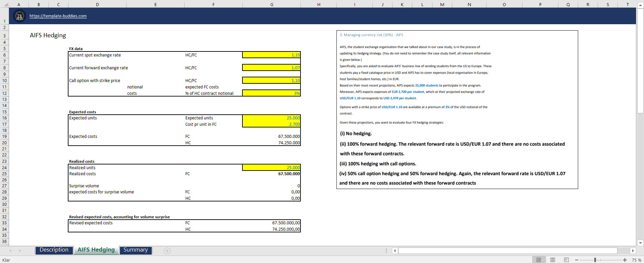Select row 16 header
Screen dimensions: 644x263
(x=4, y=118)
